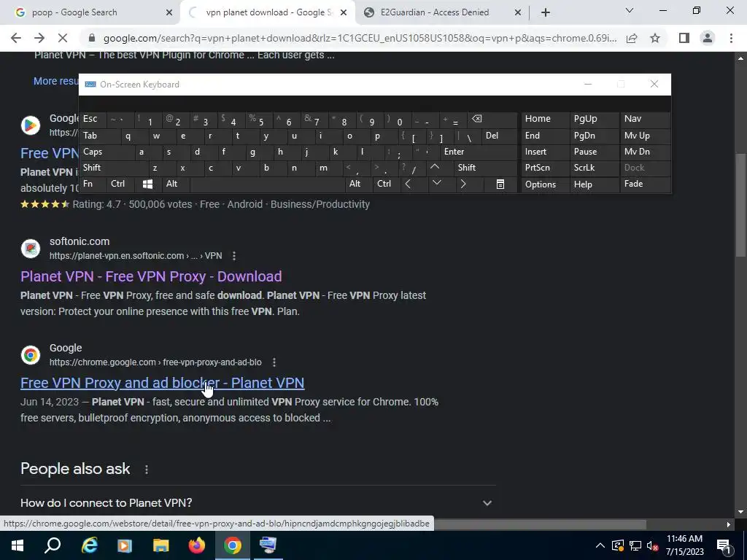The image size is (747, 560).
Task: Bookmark this page with the star icon
Action: 655,38
